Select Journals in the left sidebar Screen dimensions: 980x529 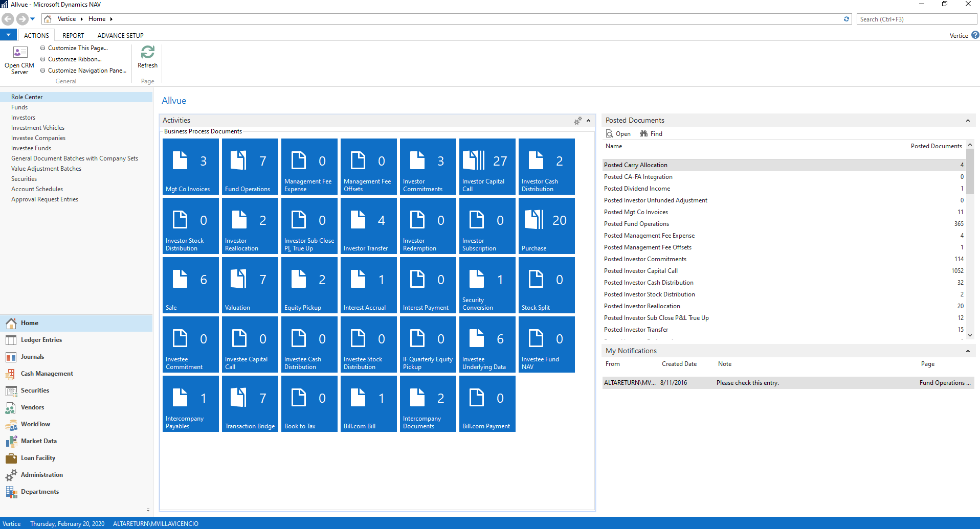[x=33, y=356]
